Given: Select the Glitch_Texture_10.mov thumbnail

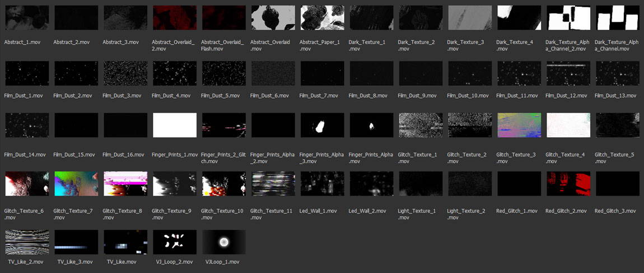Looking at the screenshot, I should coord(224,184).
